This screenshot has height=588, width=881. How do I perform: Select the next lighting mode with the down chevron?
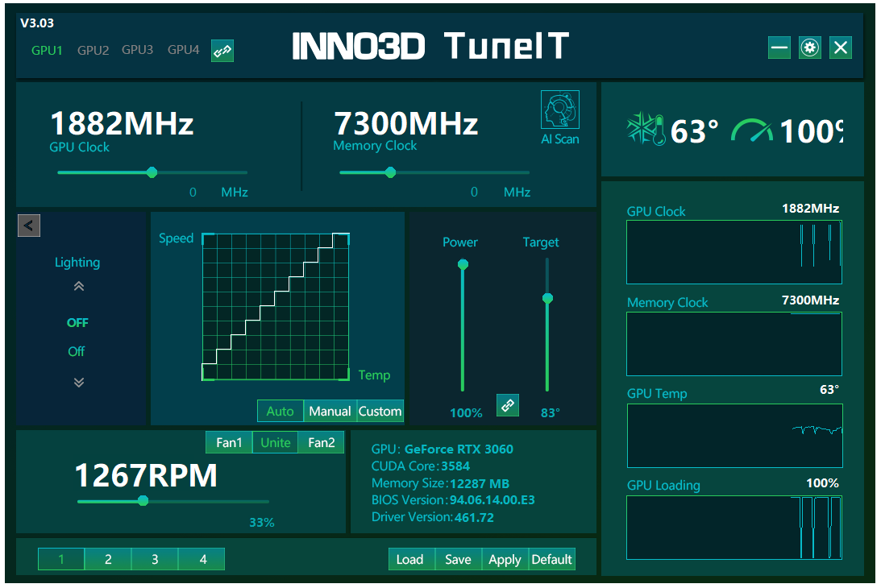click(79, 383)
